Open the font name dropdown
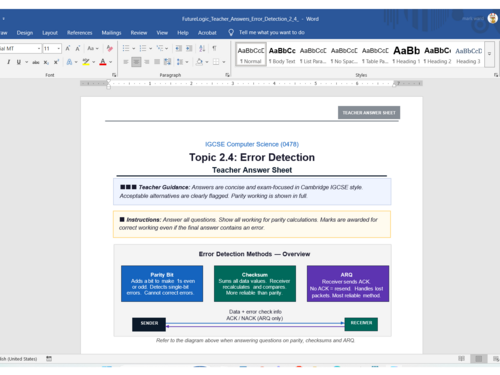Screen dimensions: 500x375 (x=39, y=49)
